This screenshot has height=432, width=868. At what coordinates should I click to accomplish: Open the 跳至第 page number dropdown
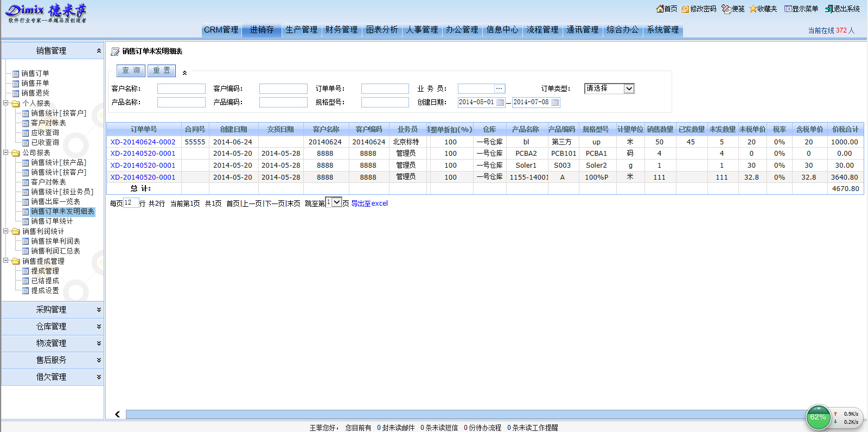click(x=333, y=202)
